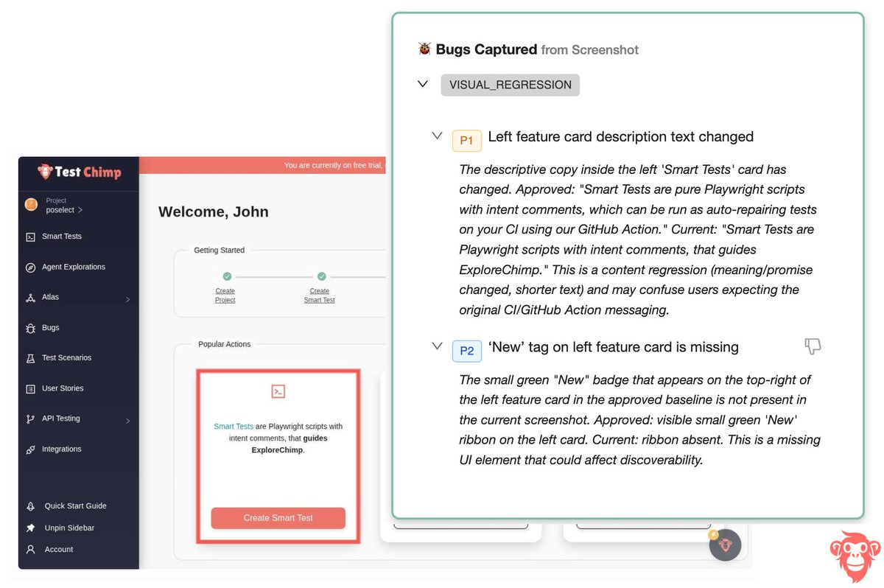Click the free trial banner text
Viewport: 884px width, 588px height.
[335, 166]
